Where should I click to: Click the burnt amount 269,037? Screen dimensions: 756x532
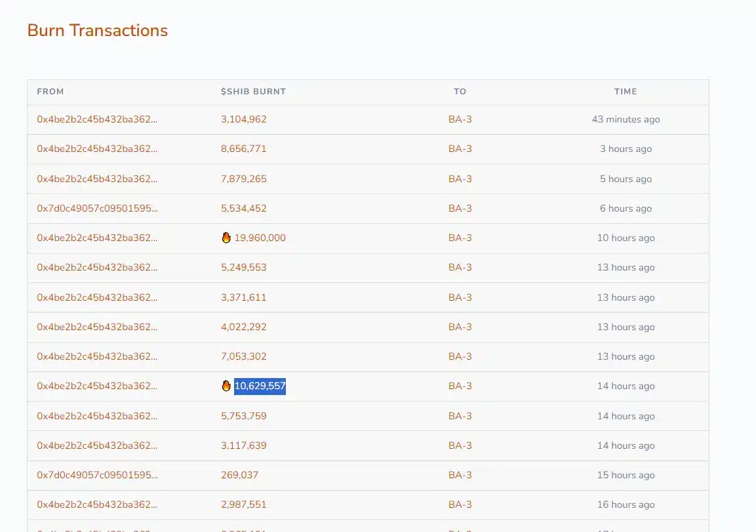239,474
